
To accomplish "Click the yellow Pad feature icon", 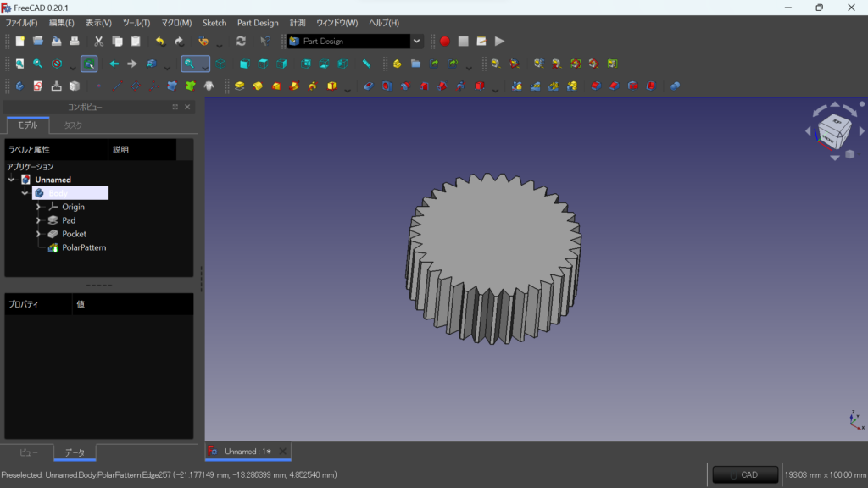I will [239, 86].
